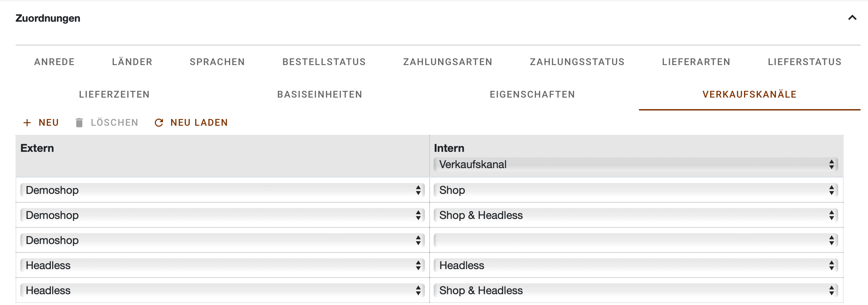Screen dimensions: 868x305
Task: Click the plus icon next to NEU
Action: coord(27,123)
